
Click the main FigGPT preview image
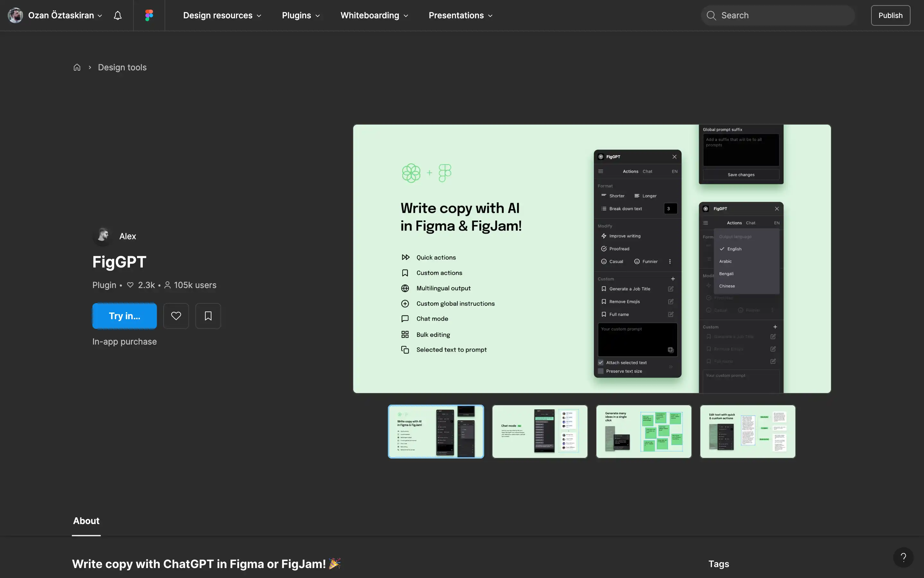pyautogui.click(x=592, y=259)
